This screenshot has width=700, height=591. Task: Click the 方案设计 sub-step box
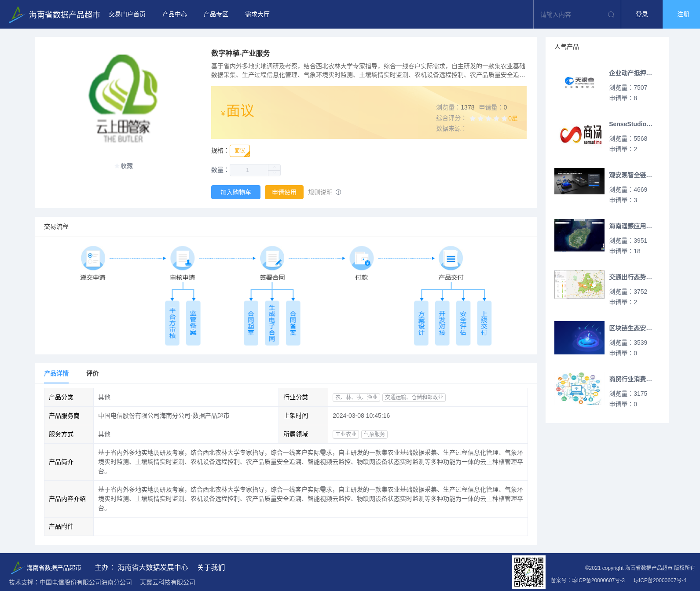(x=421, y=323)
